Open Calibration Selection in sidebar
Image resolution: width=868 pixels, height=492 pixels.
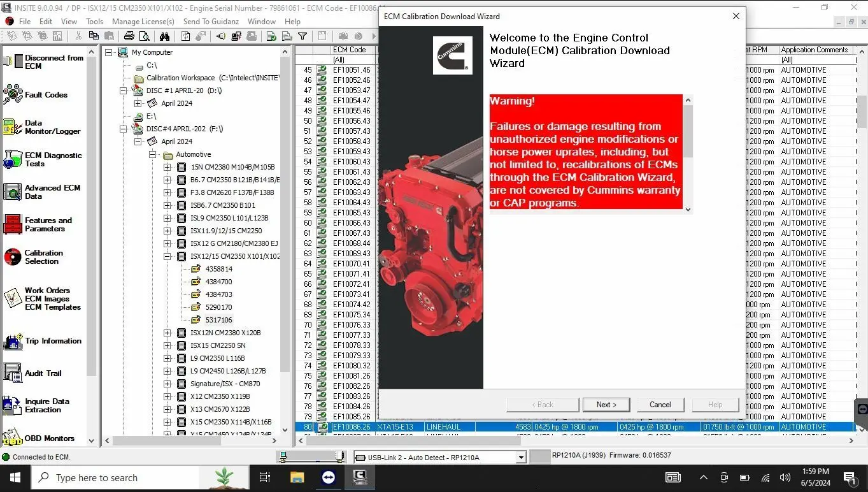(33, 257)
